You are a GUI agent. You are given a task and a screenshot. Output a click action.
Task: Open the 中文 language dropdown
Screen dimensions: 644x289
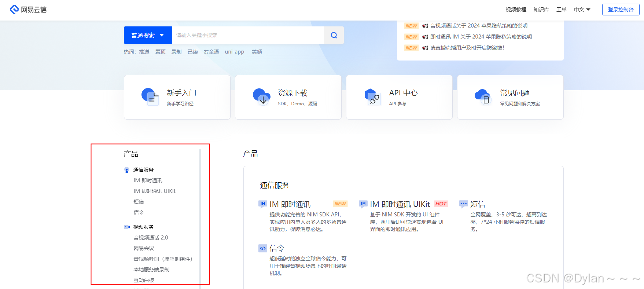click(582, 10)
